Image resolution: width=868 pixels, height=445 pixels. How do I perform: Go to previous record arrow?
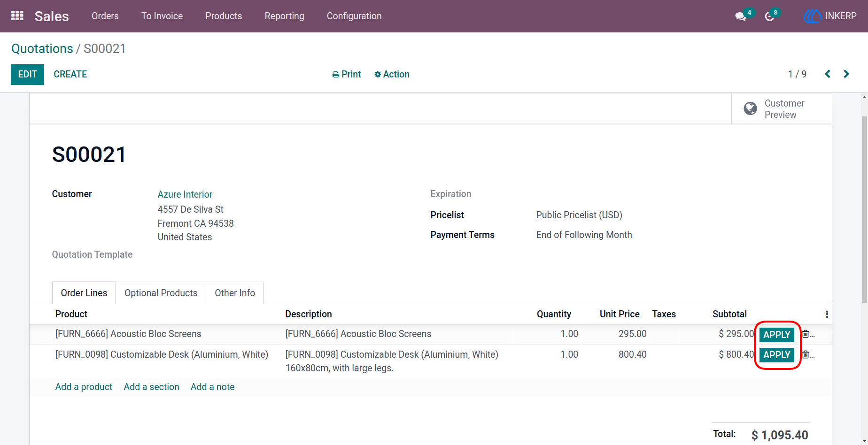coord(828,74)
